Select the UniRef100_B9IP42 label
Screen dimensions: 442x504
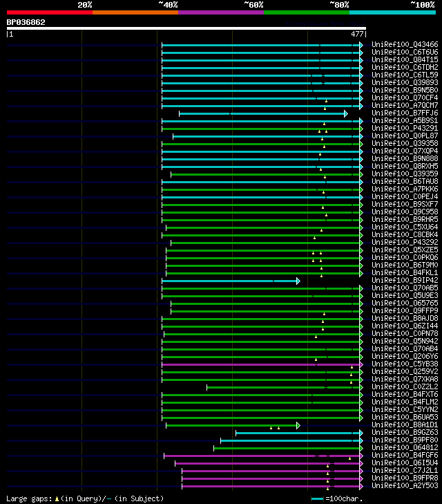pos(405,281)
